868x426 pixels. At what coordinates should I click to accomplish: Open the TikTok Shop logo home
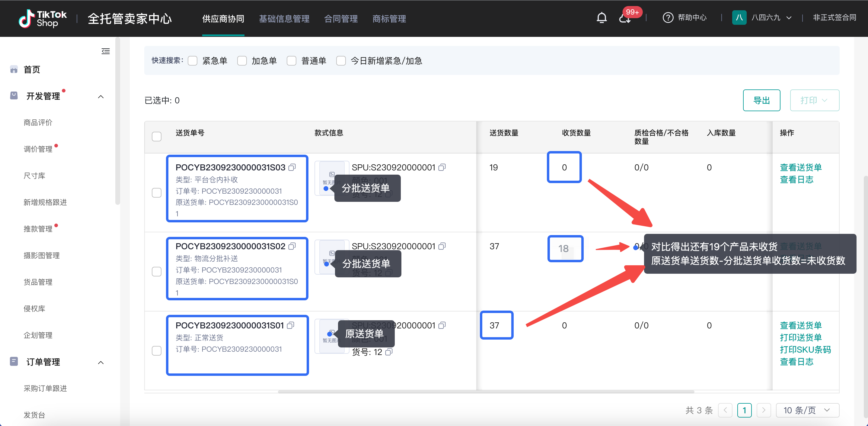43,18
